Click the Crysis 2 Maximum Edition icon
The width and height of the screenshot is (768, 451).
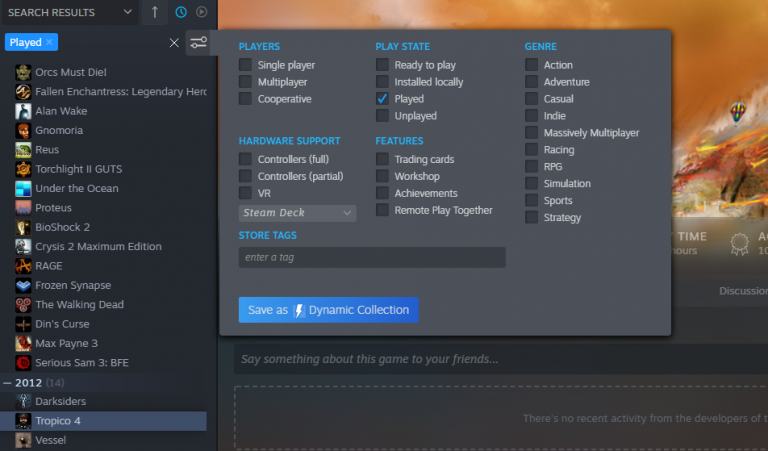23,247
